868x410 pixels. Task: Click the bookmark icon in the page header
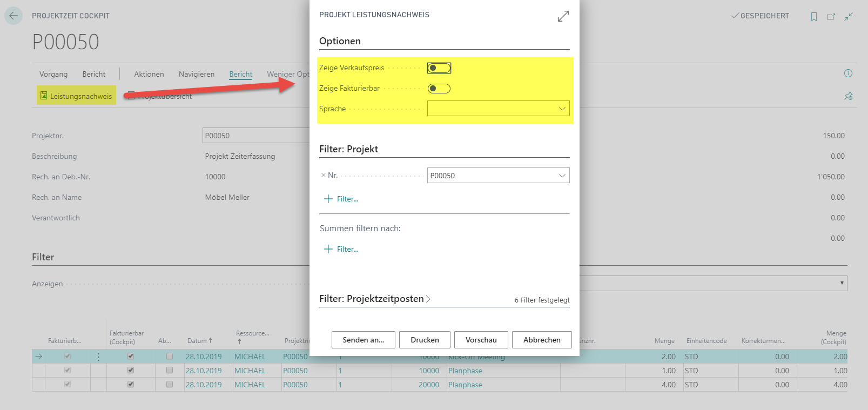(x=814, y=17)
